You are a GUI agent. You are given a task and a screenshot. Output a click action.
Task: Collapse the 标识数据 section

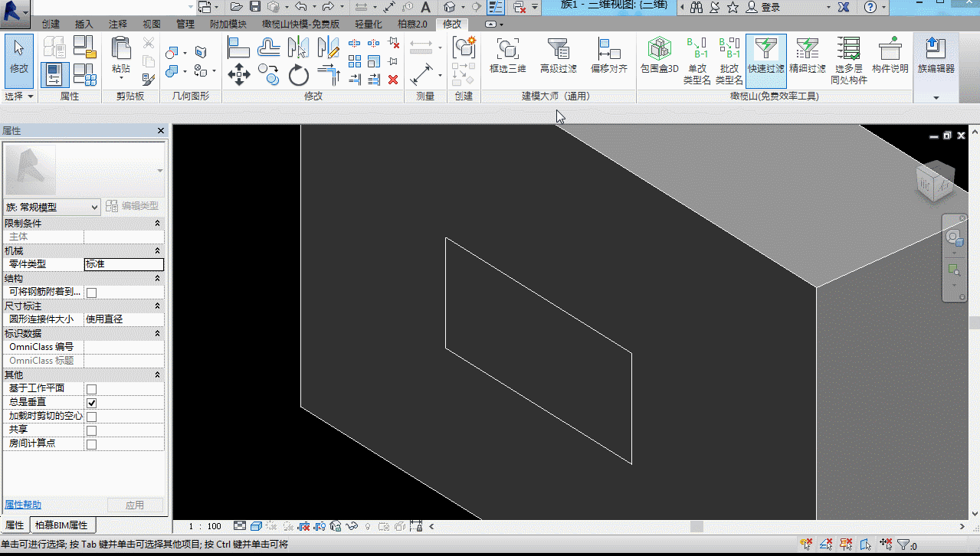(x=157, y=334)
